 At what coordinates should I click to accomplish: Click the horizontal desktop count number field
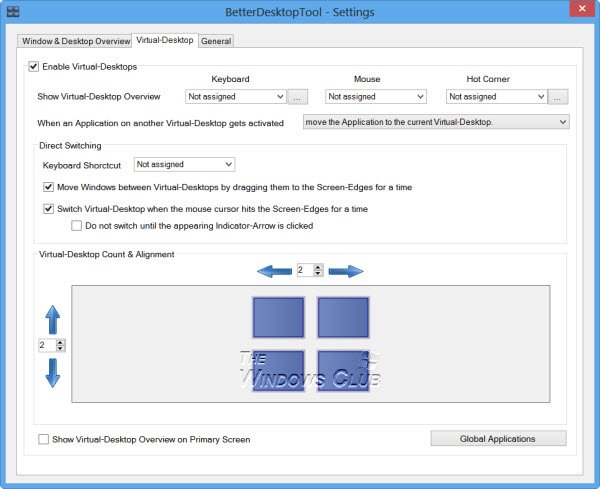tap(305, 270)
